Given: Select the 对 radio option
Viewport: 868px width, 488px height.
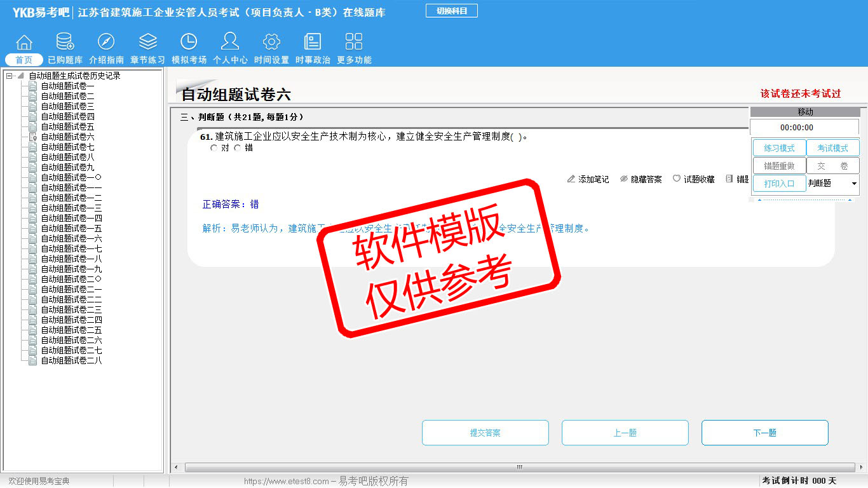Looking at the screenshot, I should 214,148.
